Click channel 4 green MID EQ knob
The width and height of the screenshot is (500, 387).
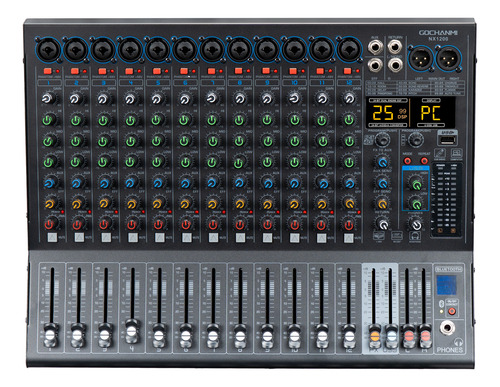pos(130,141)
